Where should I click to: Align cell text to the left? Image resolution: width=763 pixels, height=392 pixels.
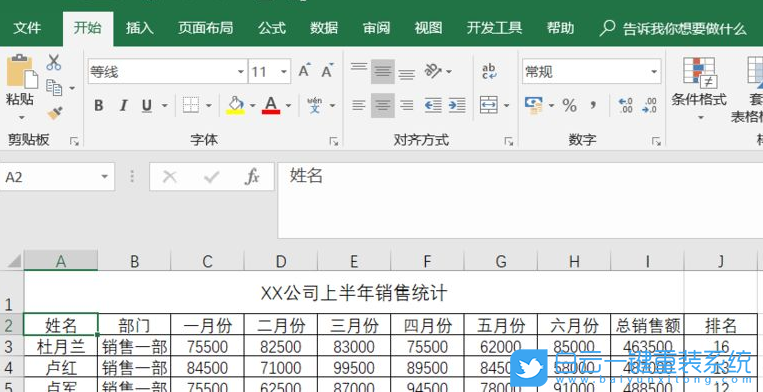click(359, 105)
